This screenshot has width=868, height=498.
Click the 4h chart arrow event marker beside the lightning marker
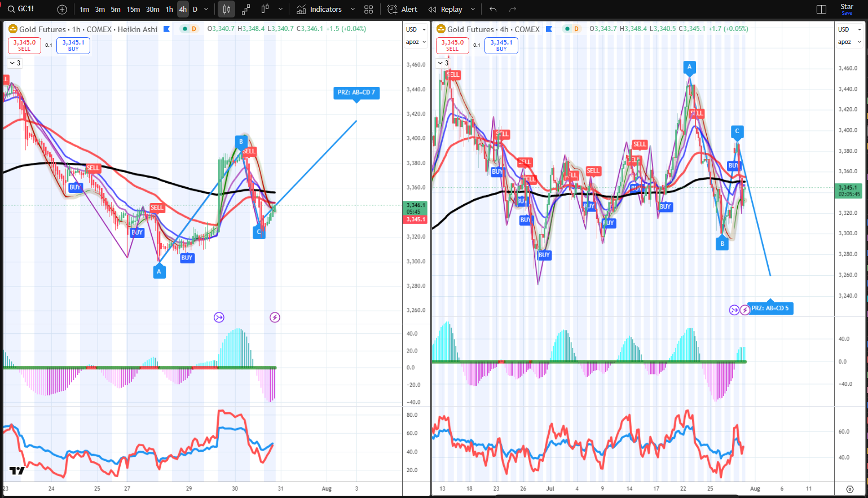734,310
